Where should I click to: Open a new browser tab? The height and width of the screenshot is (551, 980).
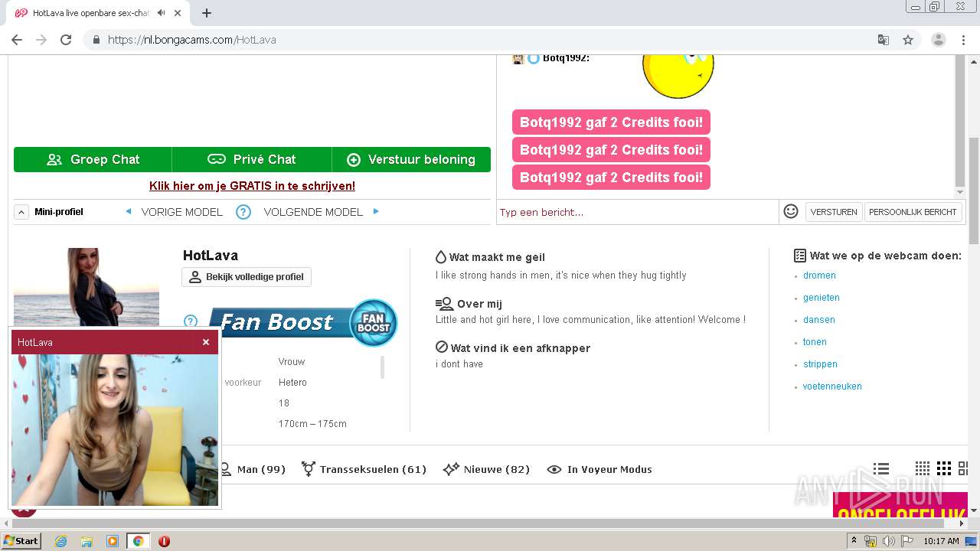point(207,13)
